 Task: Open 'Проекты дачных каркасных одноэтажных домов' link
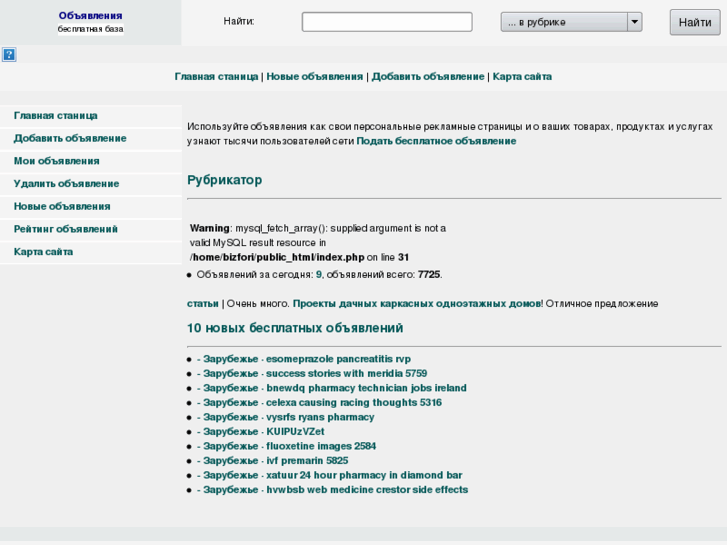417,304
